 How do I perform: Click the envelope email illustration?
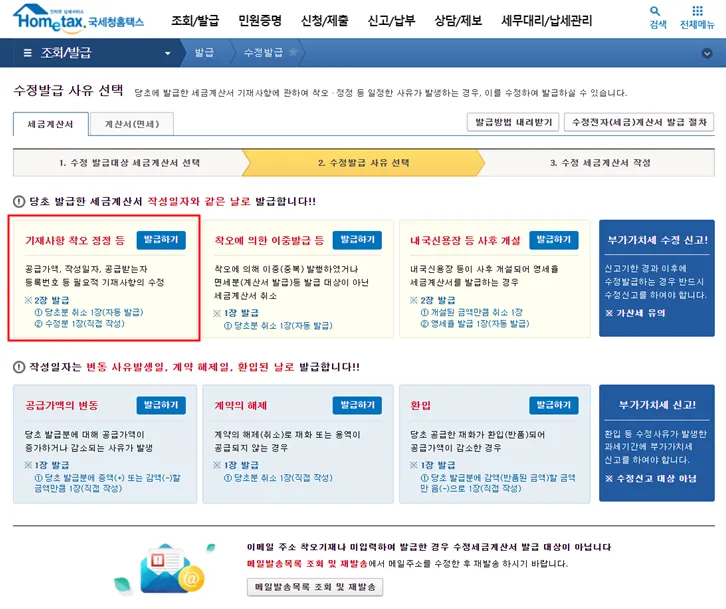click(168, 570)
